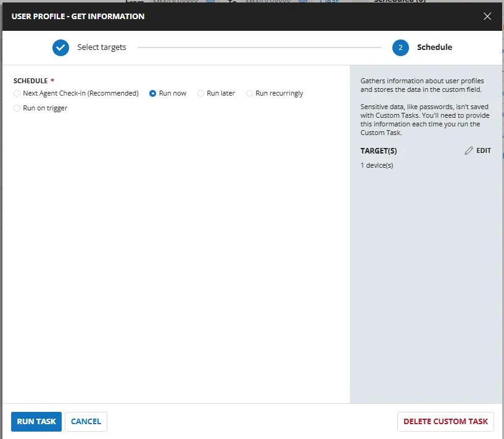Enable the Run on trigger option

click(x=17, y=109)
